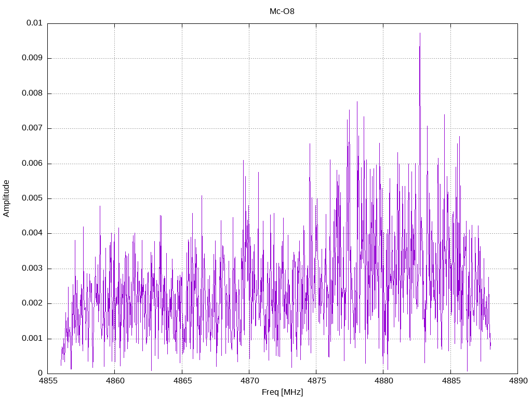This screenshot has width=532, height=399.
Task: Pick the 0.006 y-axis tick label
Action: [32, 164]
